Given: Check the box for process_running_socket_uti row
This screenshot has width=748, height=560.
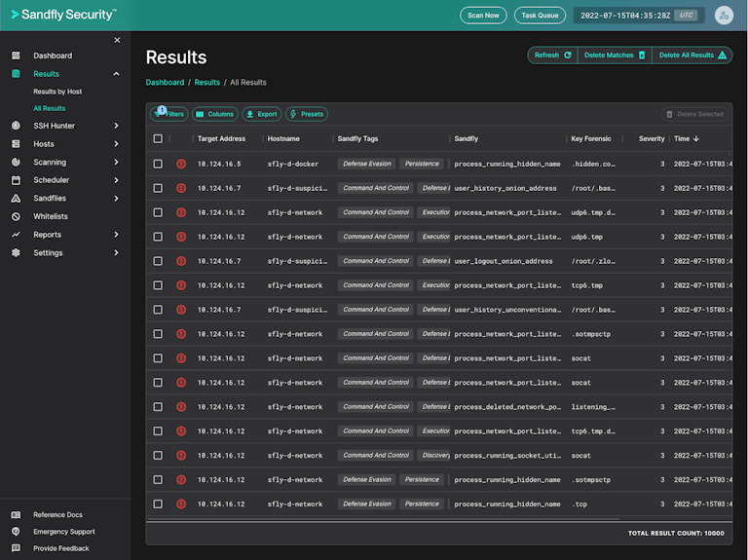Looking at the screenshot, I should pyautogui.click(x=158, y=456).
